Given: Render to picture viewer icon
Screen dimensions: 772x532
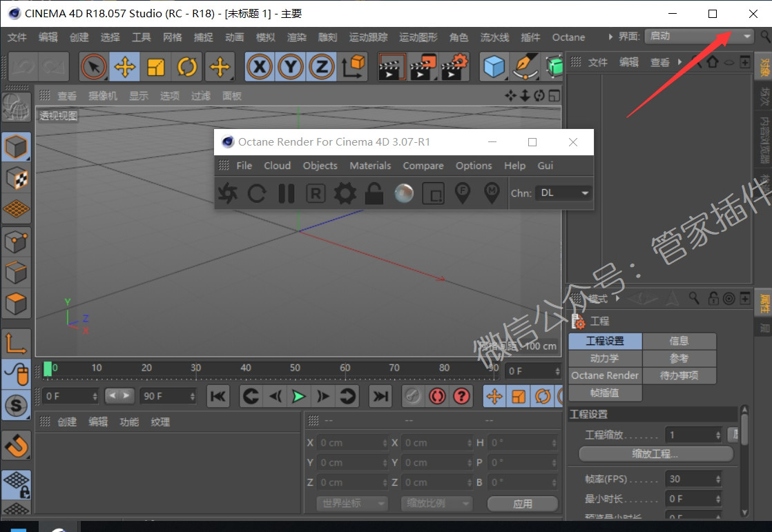Looking at the screenshot, I should 423,67.
